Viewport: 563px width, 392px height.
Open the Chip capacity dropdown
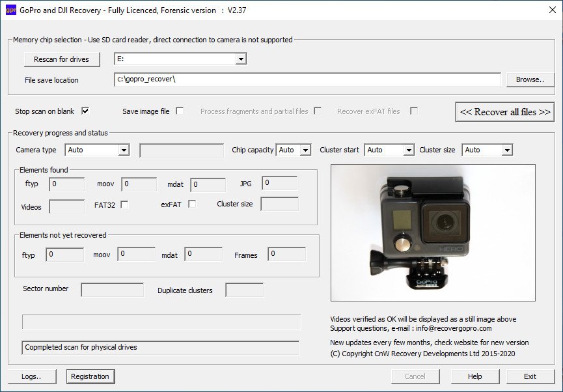[x=303, y=150]
